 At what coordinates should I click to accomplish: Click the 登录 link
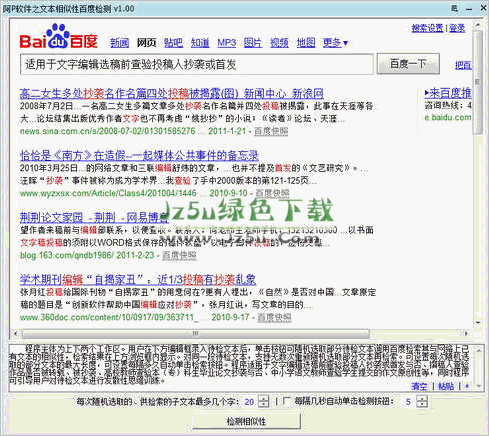(457, 28)
